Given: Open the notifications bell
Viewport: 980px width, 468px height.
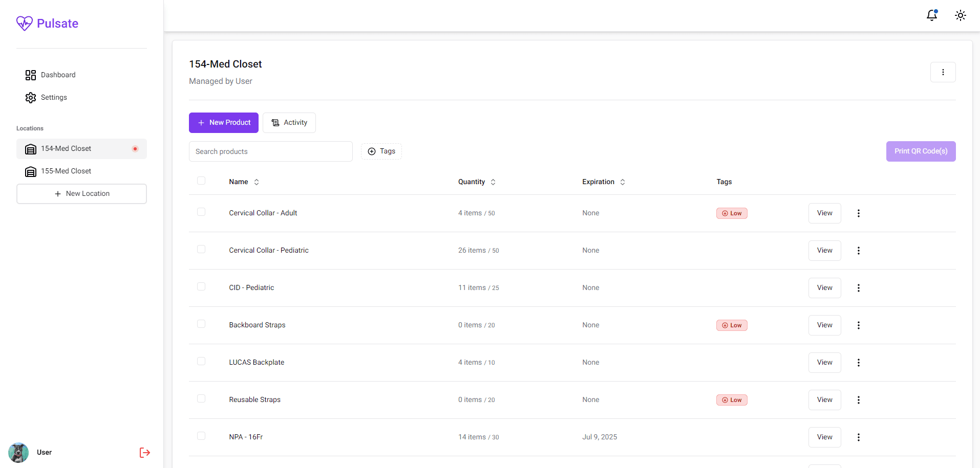Looking at the screenshot, I should pos(931,15).
